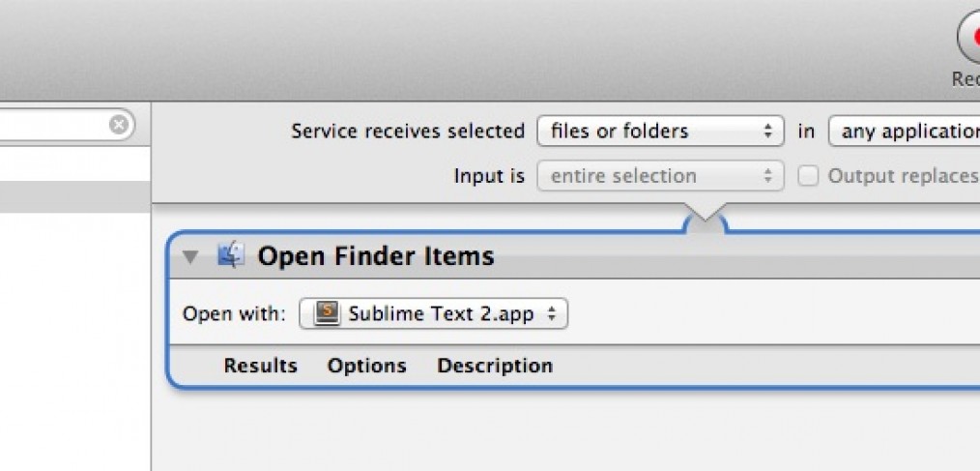The width and height of the screenshot is (980, 471).
Task: Click the workflow input connector notch
Action: [706, 219]
